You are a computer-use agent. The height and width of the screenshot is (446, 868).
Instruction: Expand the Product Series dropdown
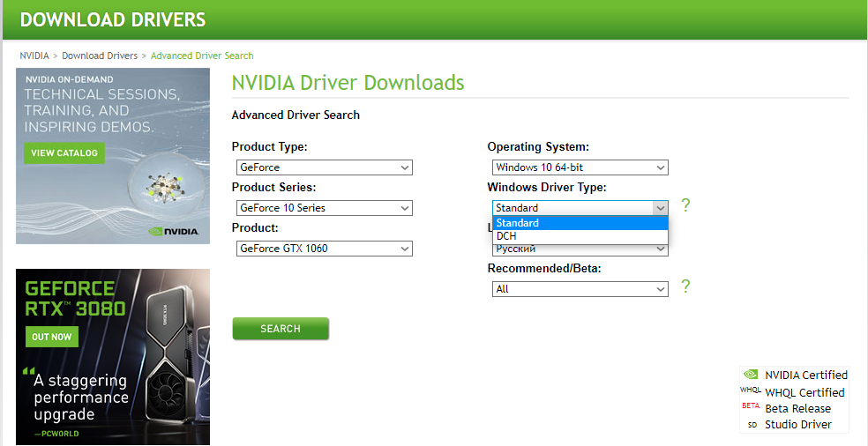click(324, 208)
